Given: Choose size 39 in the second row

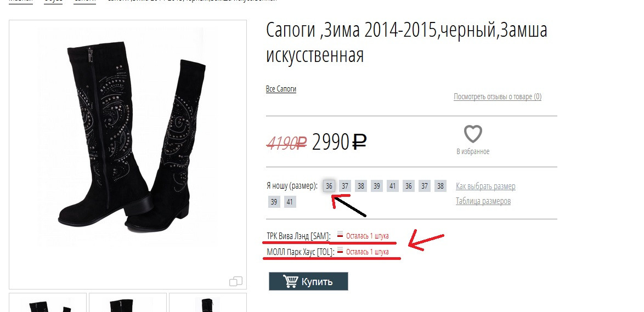Looking at the screenshot, I should 274,202.
